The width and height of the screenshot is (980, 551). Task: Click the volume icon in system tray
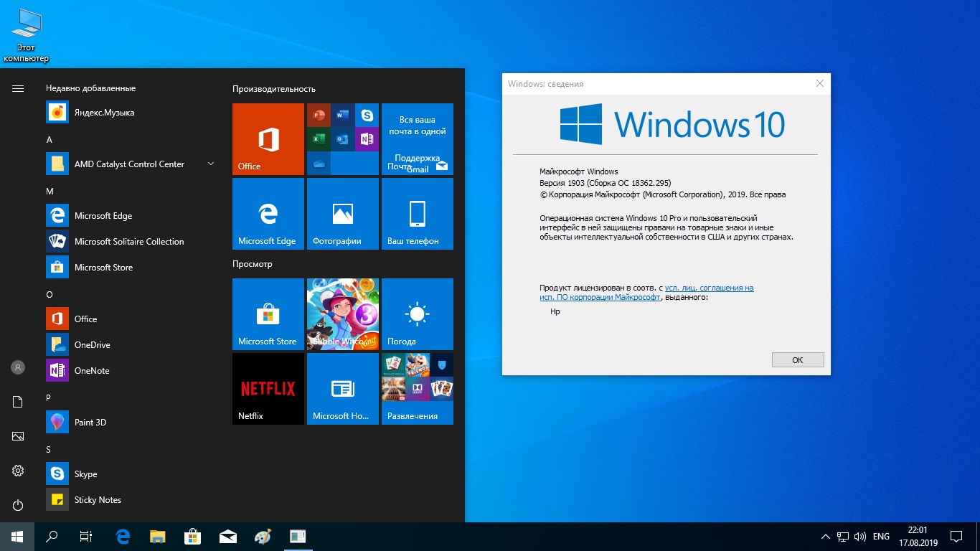tap(861, 537)
